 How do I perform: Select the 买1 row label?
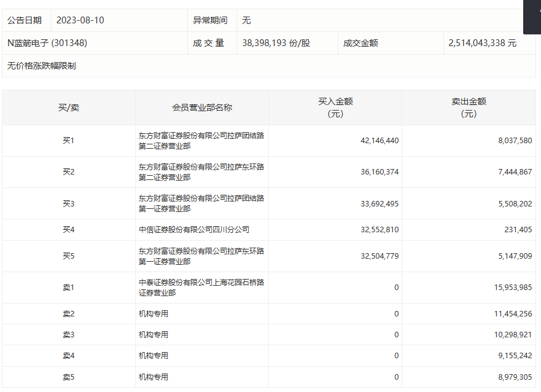(69, 141)
